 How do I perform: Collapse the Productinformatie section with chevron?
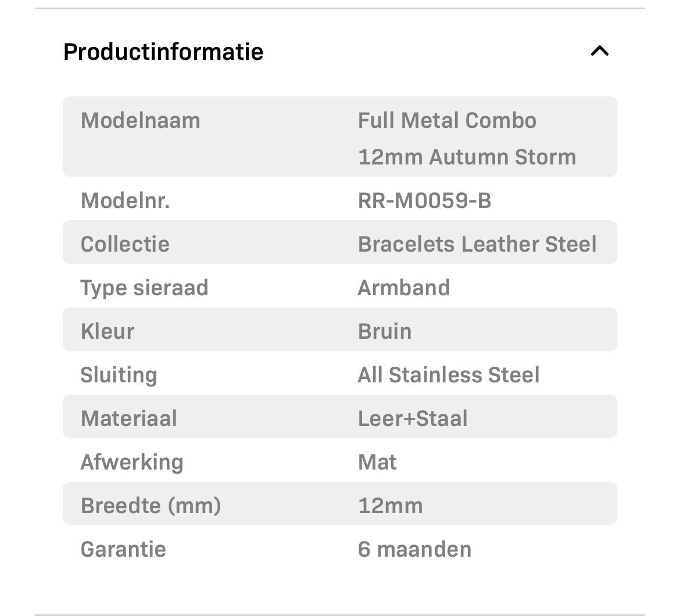pyautogui.click(x=599, y=51)
